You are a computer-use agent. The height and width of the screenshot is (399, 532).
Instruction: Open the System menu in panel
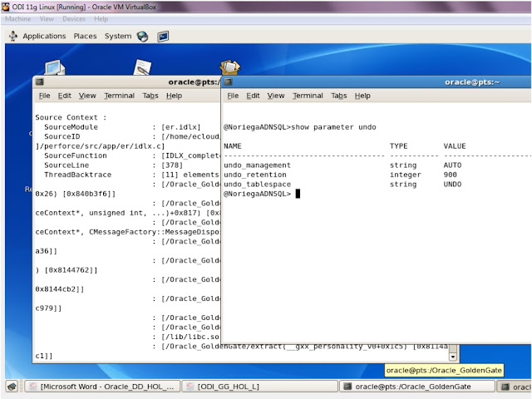118,36
